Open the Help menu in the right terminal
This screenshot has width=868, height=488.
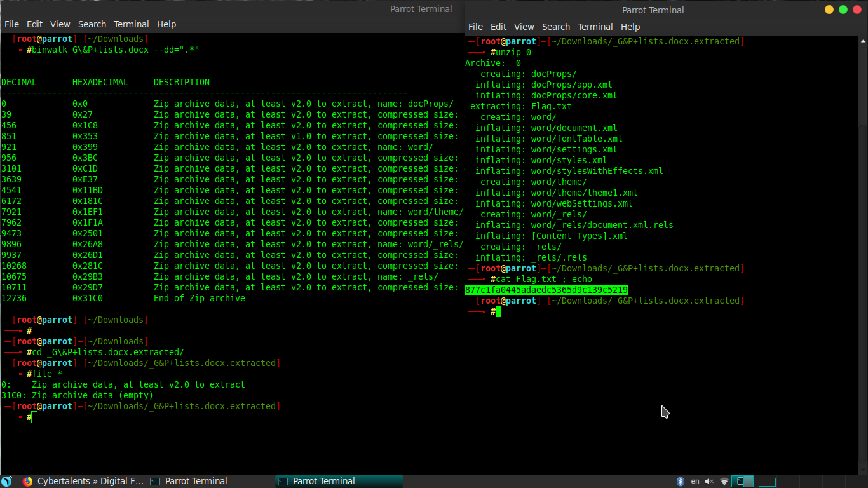630,27
